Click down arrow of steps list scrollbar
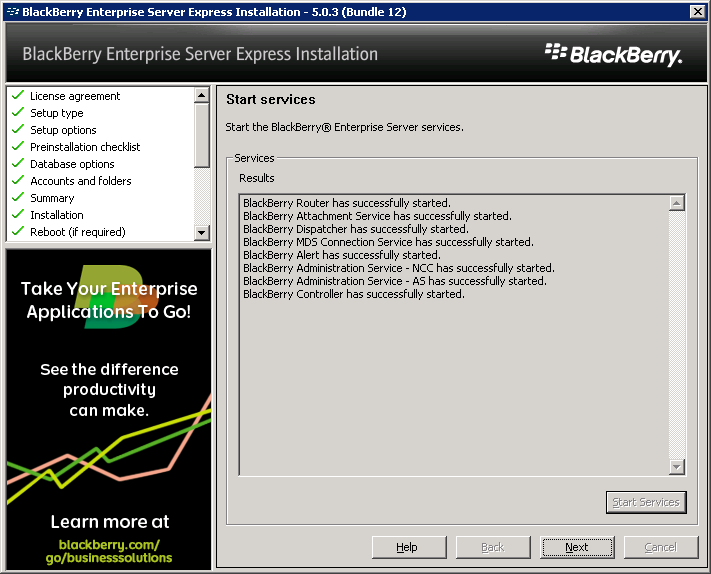 (201, 233)
